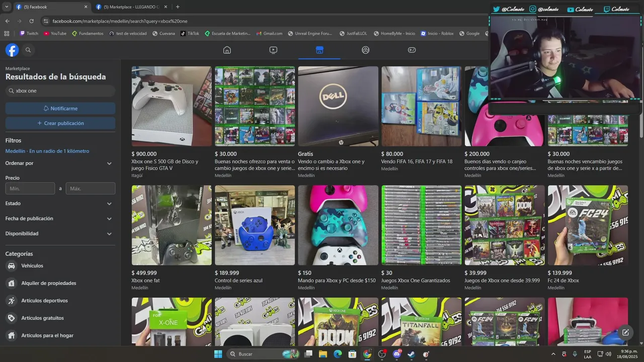Open Mando para Xbox y PC listing

coord(338,238)
